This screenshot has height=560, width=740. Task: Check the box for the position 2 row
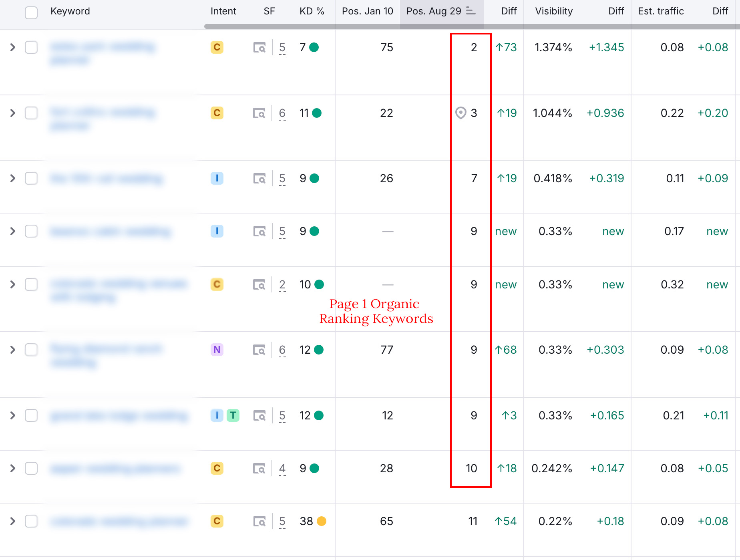31,47
